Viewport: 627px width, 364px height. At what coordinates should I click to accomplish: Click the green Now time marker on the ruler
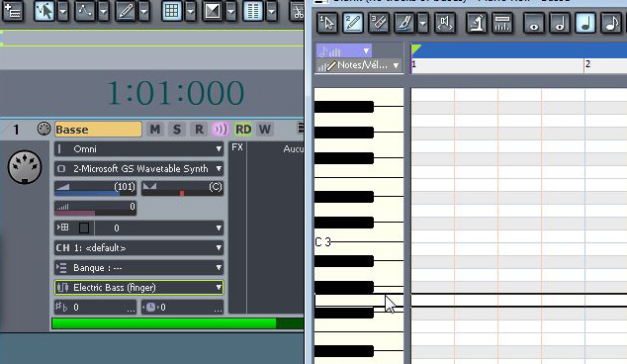pyautogui.click(x=416, y=49)
